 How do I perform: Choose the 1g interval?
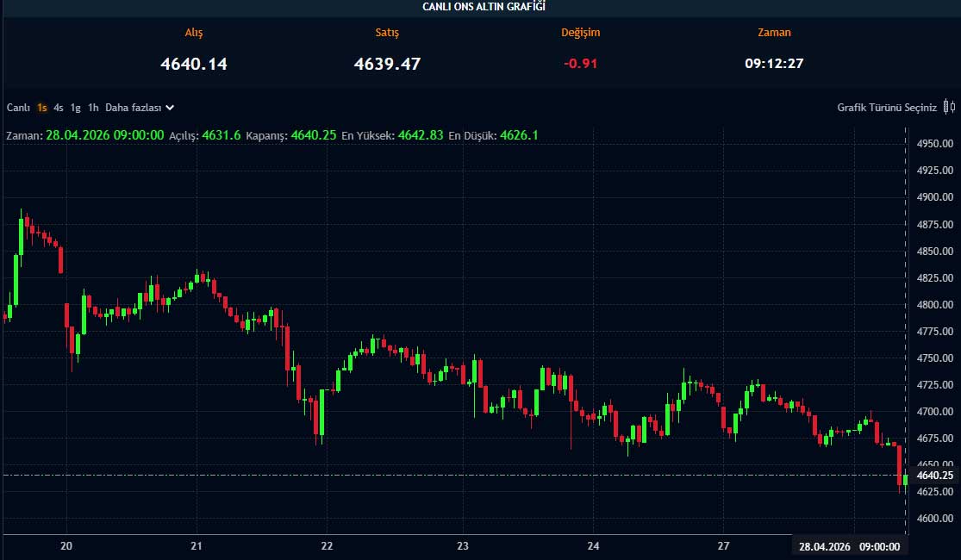[x=76, y=108]
